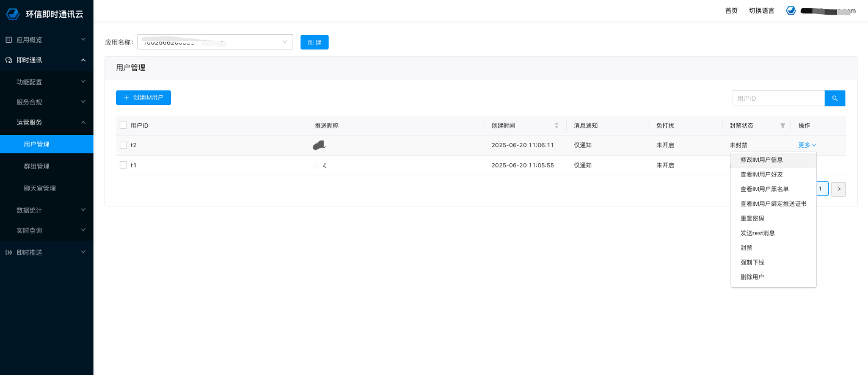The image size is (868, 375).
Task: Open 群组管理 in the sidebar
Action: tap(37, 166)
